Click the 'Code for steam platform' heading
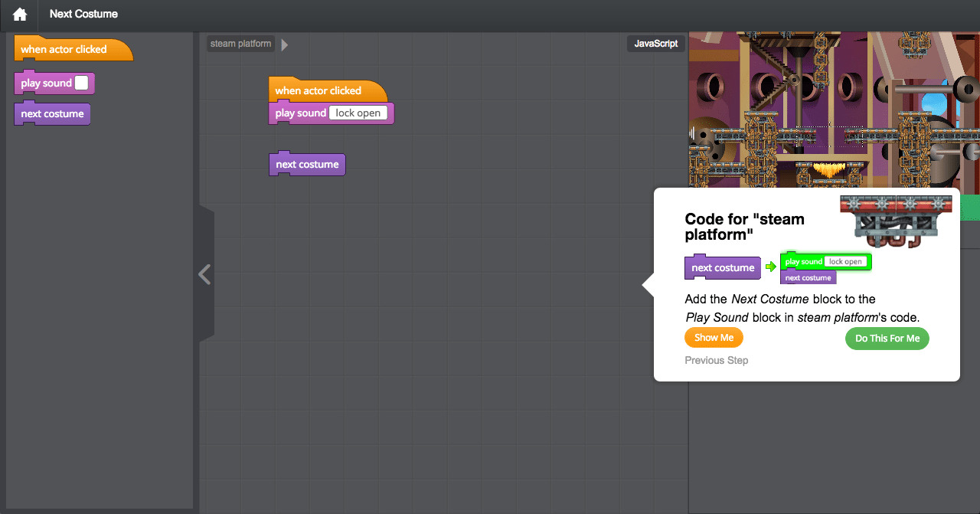Image resolution: width=980 pixels, height=514 pixels. [744, 226]
